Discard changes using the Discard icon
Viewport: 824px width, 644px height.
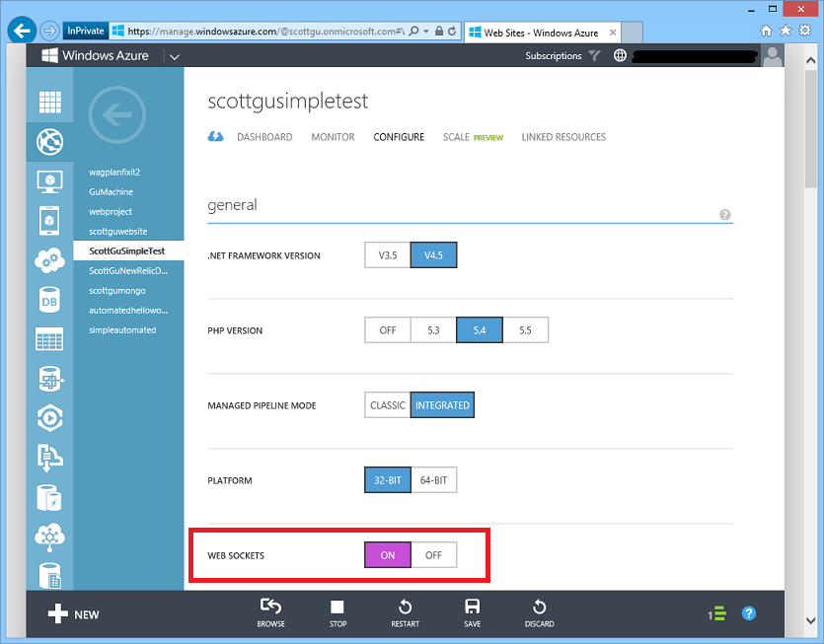tap(539, 612)
